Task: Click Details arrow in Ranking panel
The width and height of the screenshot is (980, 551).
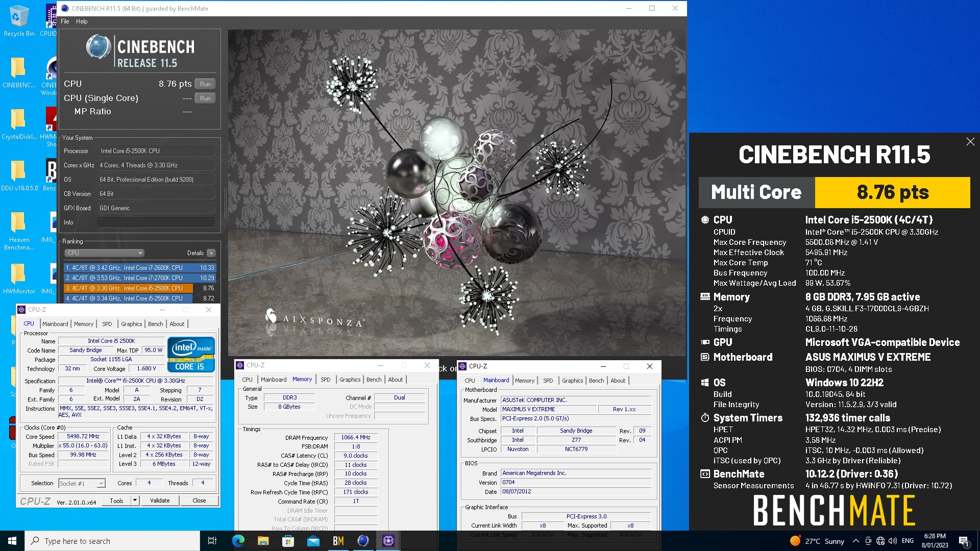Action: (x=211, y=253)
